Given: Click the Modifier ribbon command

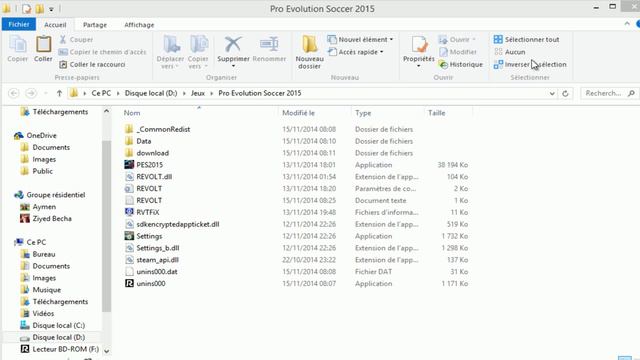Looking at the screenshot, I should [x=458, y=52].
